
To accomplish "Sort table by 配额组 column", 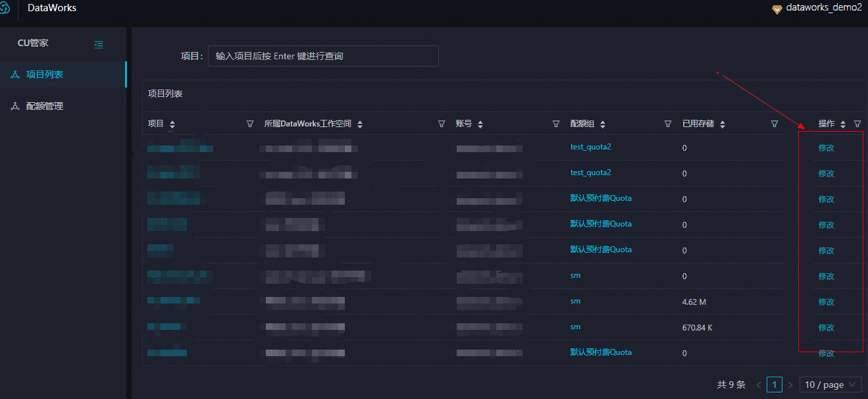I will [x=603, y=124].
